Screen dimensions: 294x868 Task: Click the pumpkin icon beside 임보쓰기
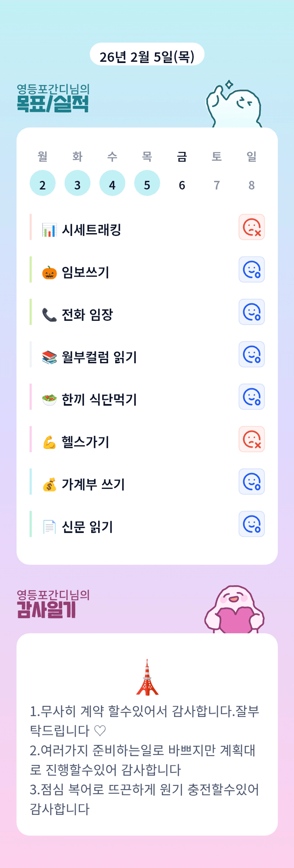(49, 272)
